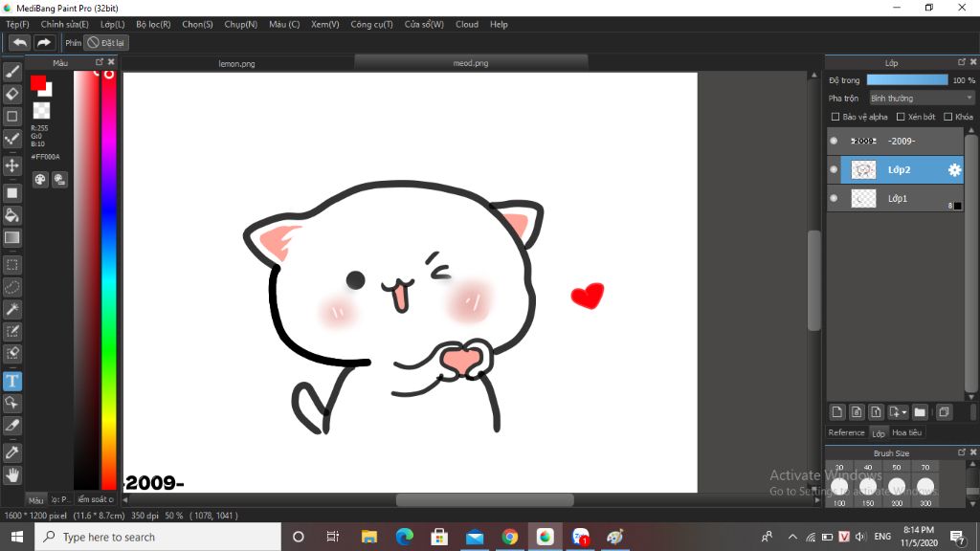Select the Eraser tool
Screen dimensions: 980x551
[11, 94]
